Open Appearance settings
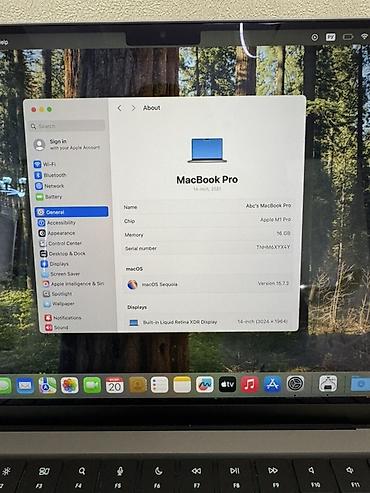The height and width of the screenshot is (493, 370). click(57, 233)
